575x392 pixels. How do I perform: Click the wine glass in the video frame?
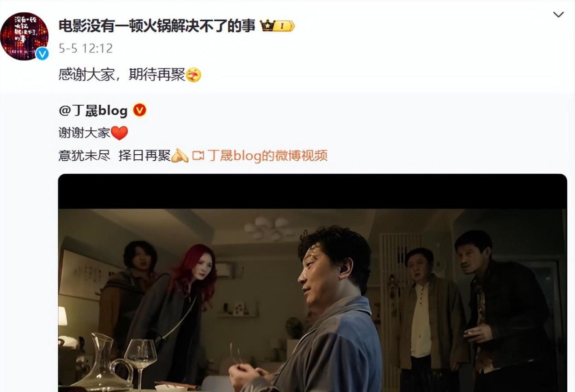tap(140, 362)
